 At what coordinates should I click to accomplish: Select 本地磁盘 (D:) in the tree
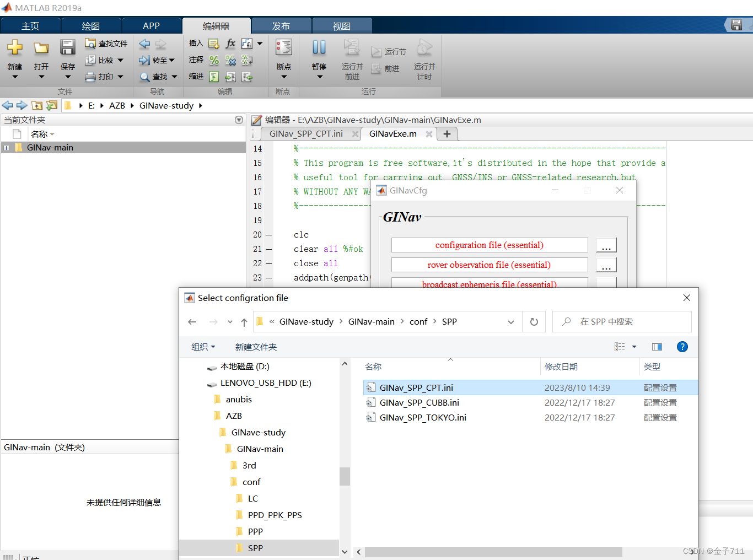point(245,366)
